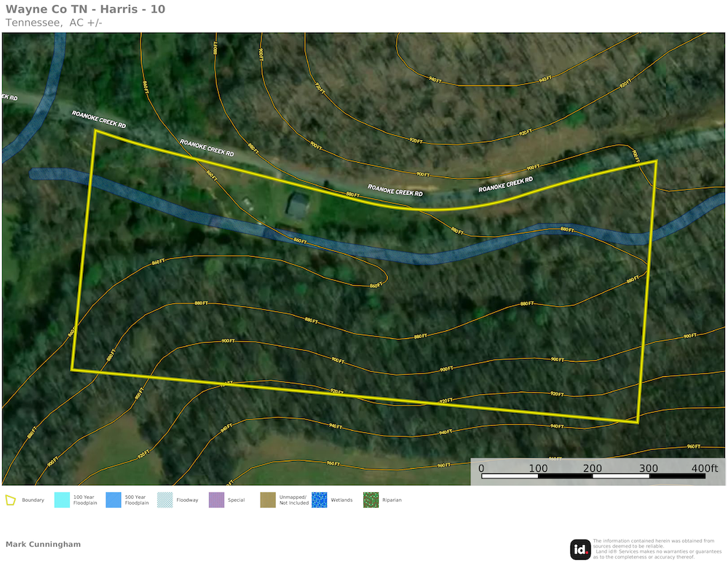Click the 500 Year Floodplain legend swatch
The width and height of the screenshot is (728, 563).
pos(114,500)
